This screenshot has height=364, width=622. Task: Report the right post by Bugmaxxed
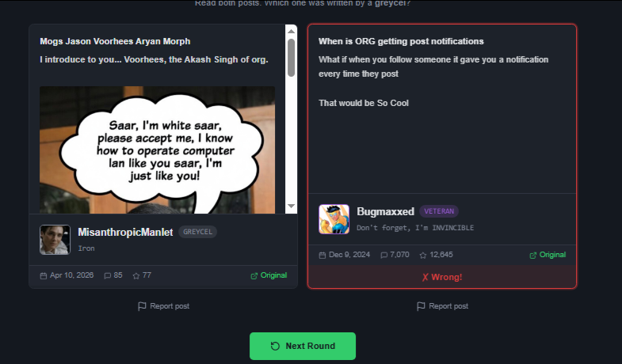pyautogui.click(x=442, y=305)
